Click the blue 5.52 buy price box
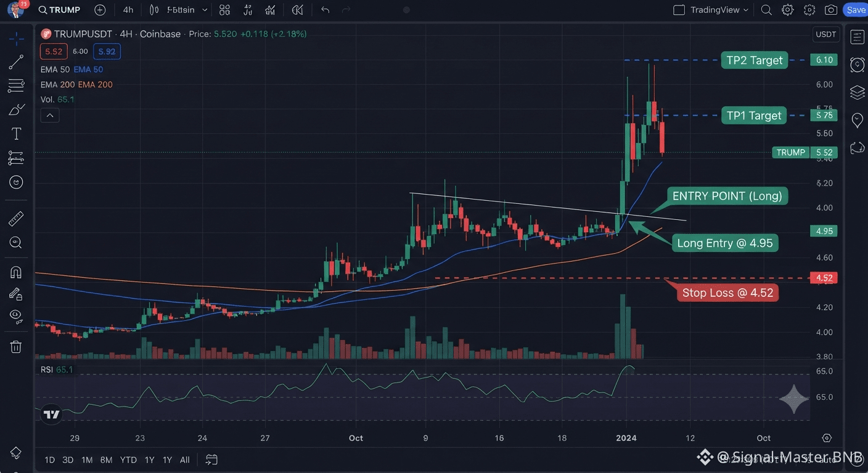This screenshot has height=473, width=868. (x=107, y=52)
